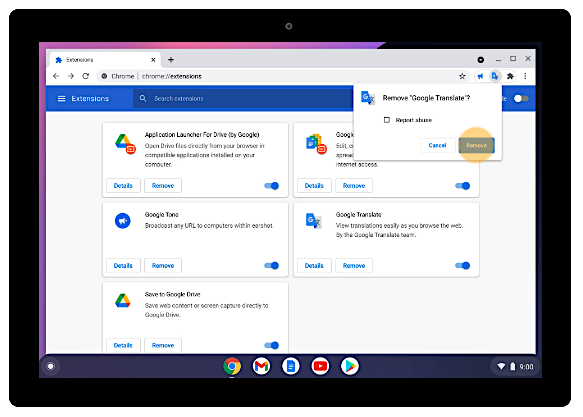Open Details for Google Tone
This screenshot has height=417, width=583.
click(123, 266)
